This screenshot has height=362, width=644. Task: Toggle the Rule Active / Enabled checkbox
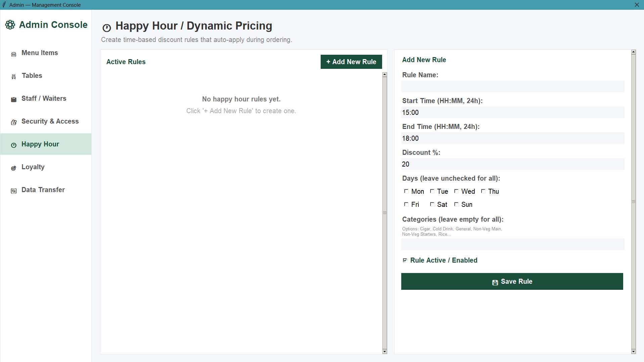click(405, 260)
